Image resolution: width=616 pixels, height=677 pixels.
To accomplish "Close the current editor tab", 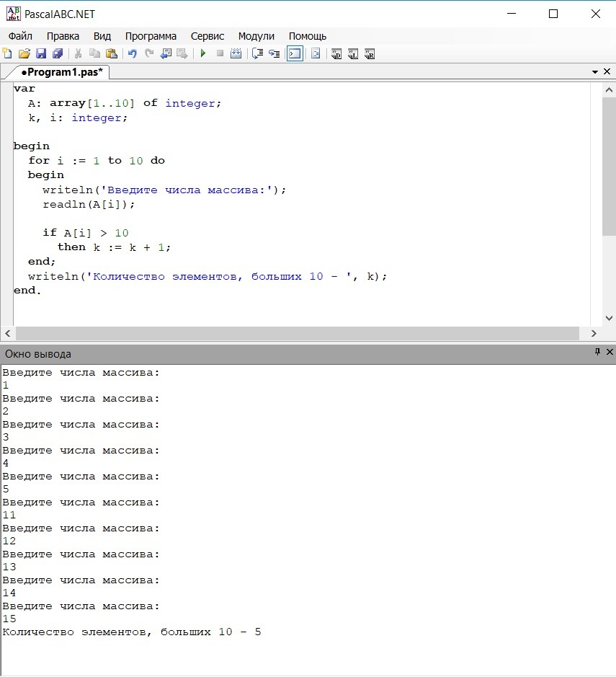I will 607,72.
